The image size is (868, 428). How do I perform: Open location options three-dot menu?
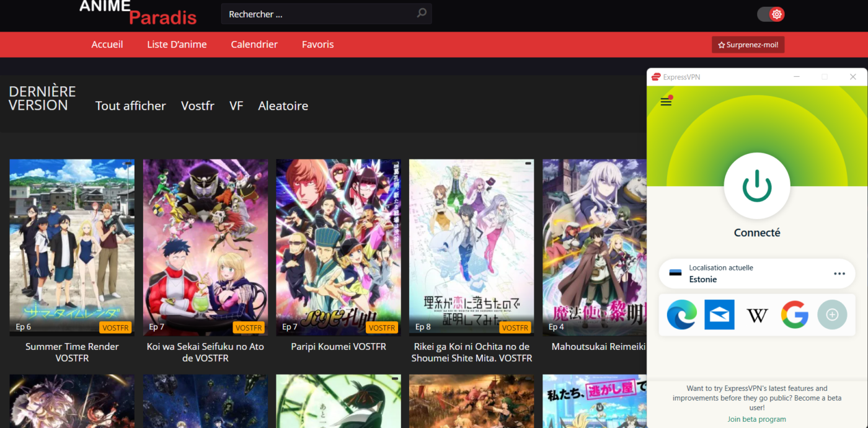[839, 274]
